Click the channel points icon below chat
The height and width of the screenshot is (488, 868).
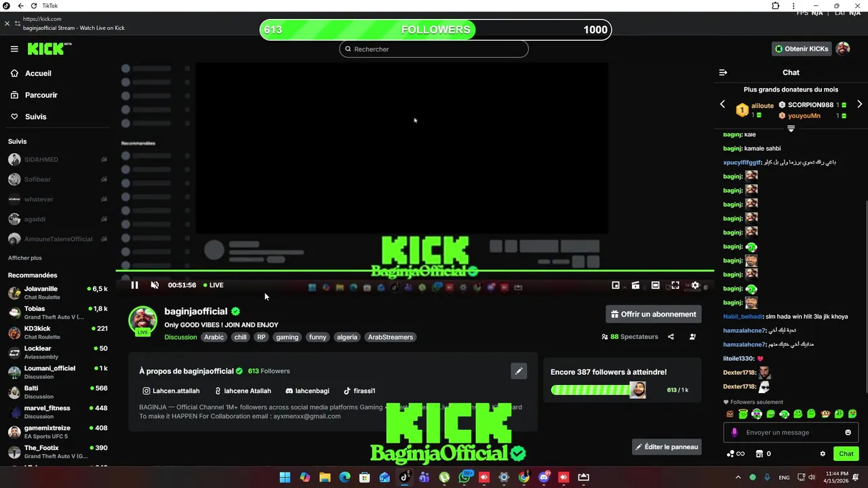[735, 453]
